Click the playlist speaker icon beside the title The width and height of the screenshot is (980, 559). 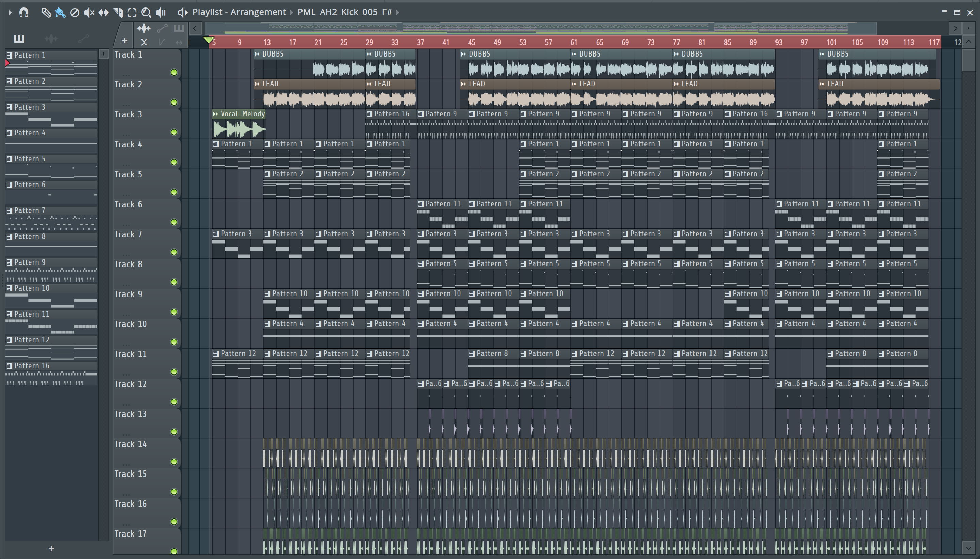(x=183, y=12)
